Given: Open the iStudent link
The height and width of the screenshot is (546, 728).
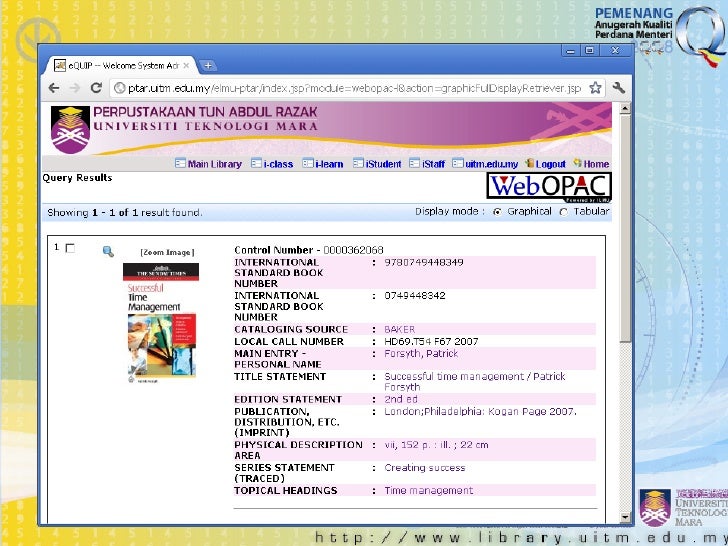Looking at the screenshot, I should pyautogui.click(x=383, y=164).
